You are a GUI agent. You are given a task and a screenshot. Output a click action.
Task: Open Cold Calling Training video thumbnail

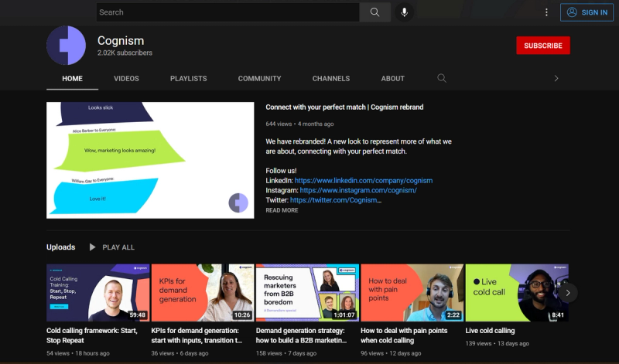tap(98, 293)
